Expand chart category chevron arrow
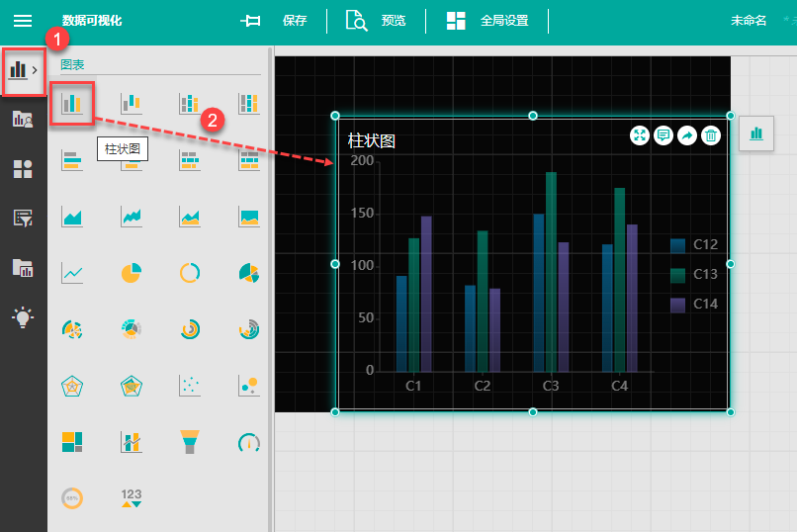Viewport: 797px width, 532px height. (x=35, y=70)
